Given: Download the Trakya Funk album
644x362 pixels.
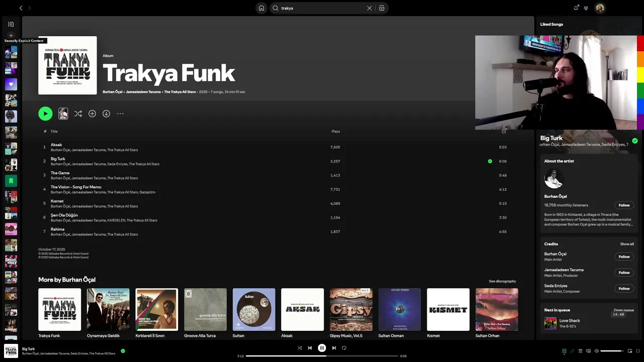Looking at the screenshot, I should point(106,114).
